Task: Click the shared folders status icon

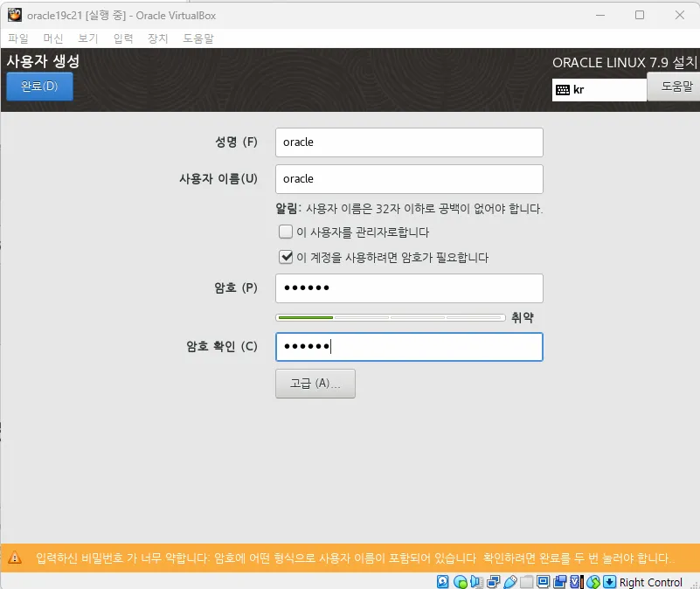Action: [x=526, y=581]
